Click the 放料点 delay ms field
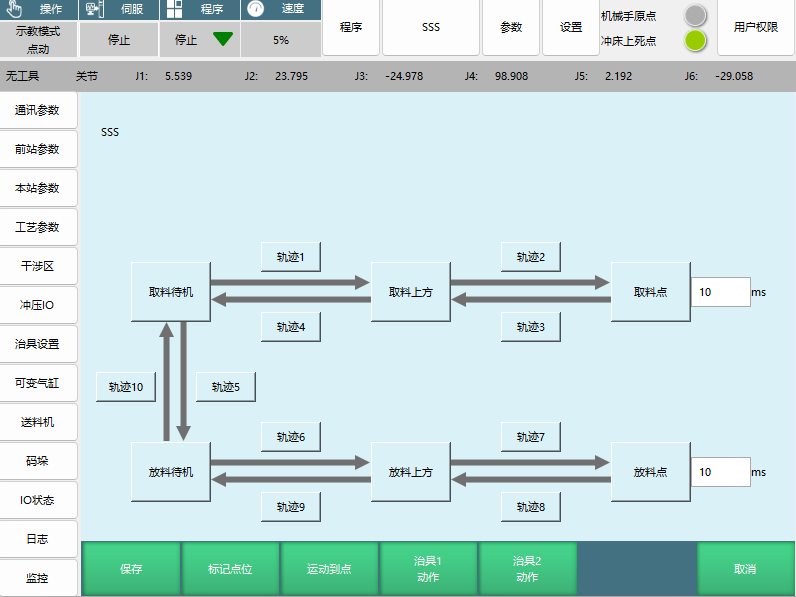 (720, 472)
